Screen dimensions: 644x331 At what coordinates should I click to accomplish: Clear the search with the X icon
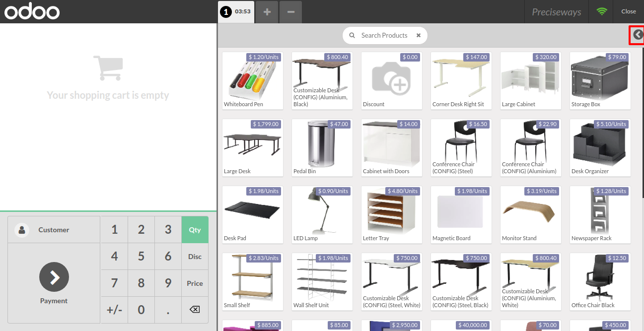pos(419,35)
